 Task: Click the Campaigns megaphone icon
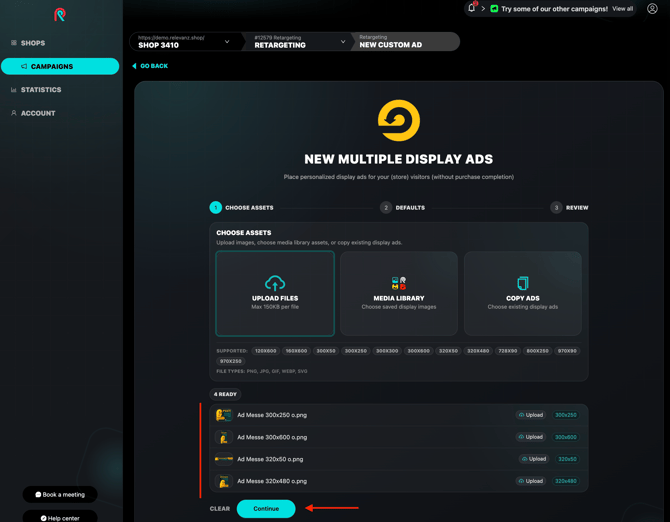click(24, 66)
